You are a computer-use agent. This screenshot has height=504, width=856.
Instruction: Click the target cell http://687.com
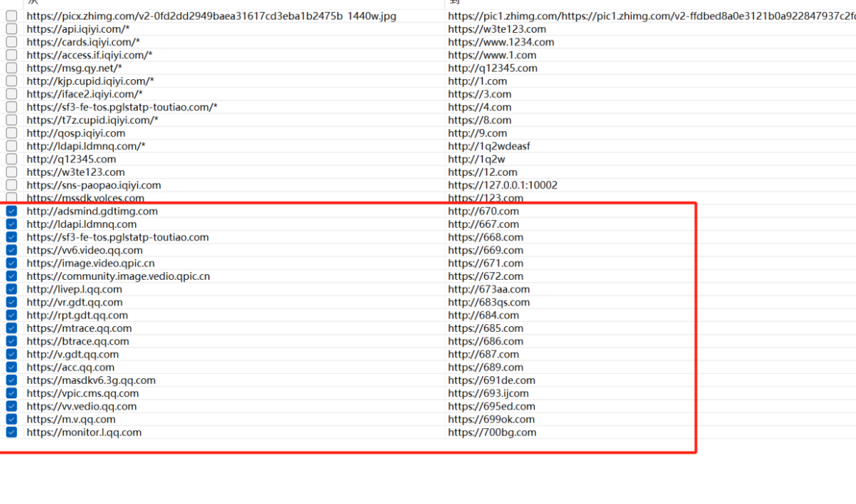coord(484,354)
